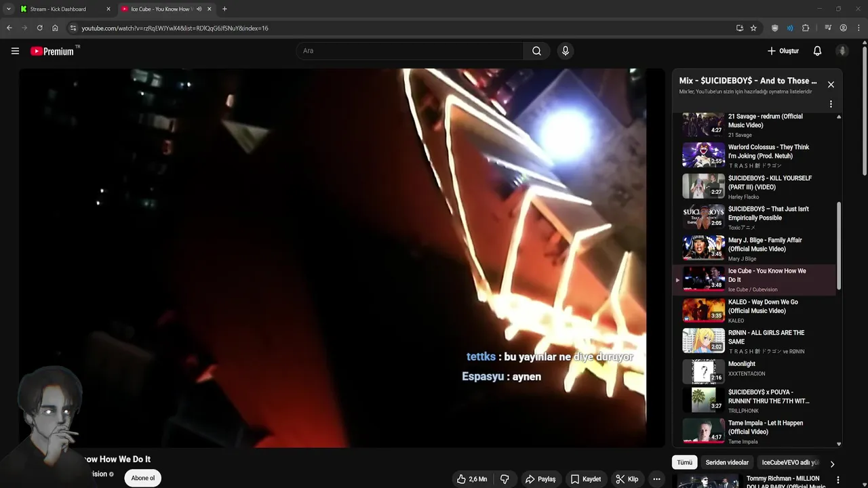The width and height of the screenshot is (868, 488).
Task: Open the Brave shield extension icon
Action: [x=775, y=28]
